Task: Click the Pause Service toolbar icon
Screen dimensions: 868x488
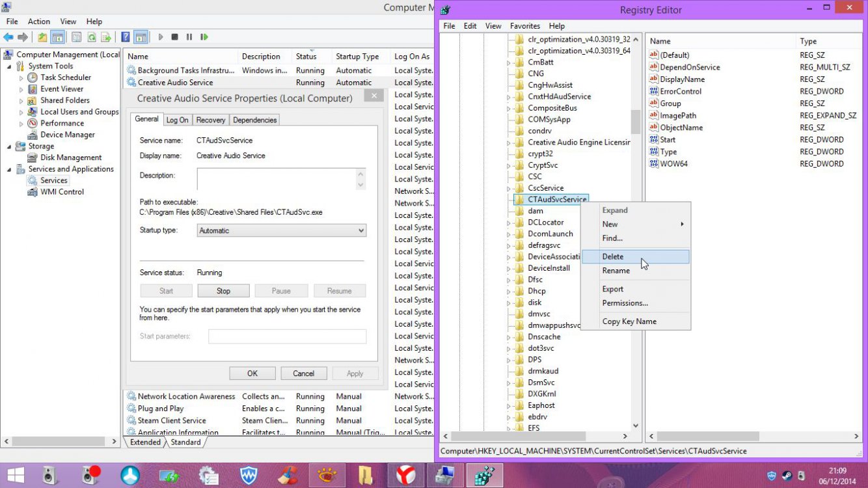Action: (189, 37)
